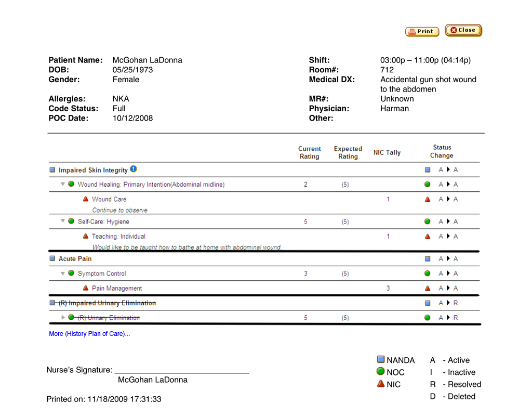Select the blue NANDA square before Impaired Skin Integrity

pyautogui.click(x=52, y=170)
